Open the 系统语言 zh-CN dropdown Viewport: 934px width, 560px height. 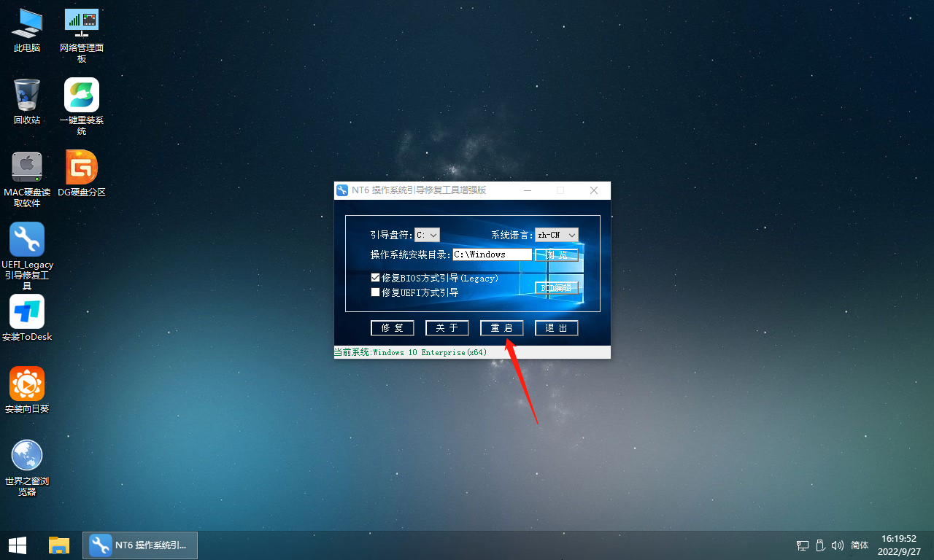pos(557,235)
